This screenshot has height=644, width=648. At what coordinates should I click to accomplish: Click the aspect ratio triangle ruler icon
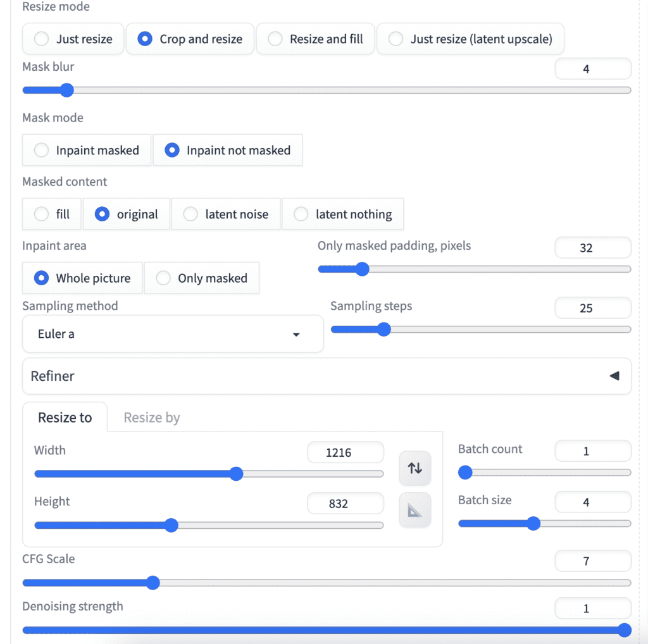point(415,510)
